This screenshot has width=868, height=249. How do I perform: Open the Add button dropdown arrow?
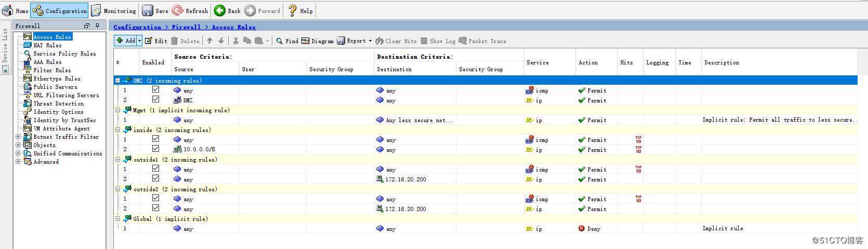pos(139,41)
